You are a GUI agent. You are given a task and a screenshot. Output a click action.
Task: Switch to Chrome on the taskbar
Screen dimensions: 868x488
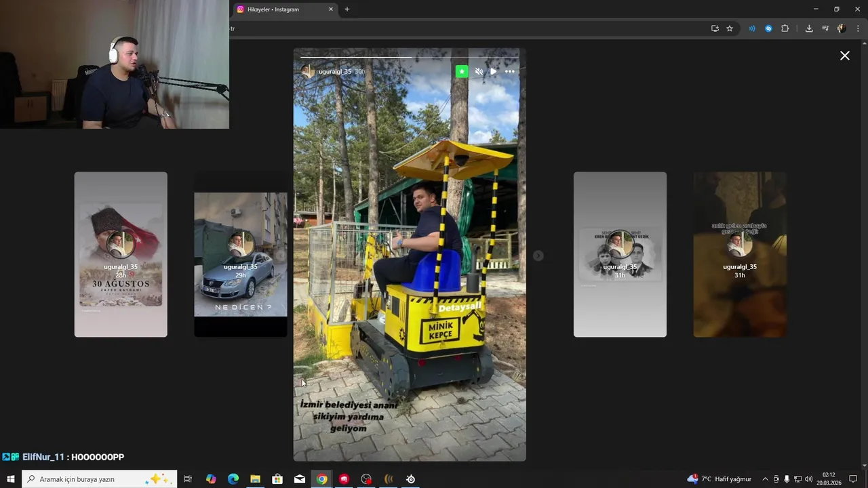(321, 479)
